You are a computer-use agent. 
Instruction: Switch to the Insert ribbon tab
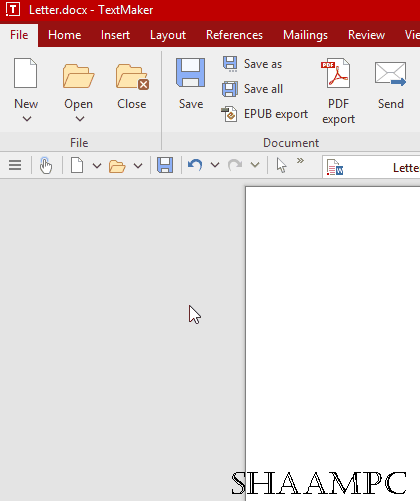115,35
